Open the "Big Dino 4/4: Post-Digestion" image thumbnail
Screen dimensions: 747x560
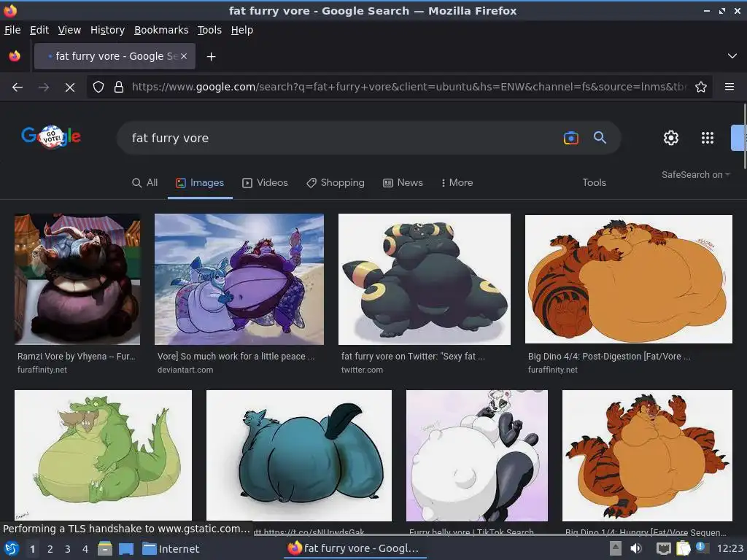[628, 279]
